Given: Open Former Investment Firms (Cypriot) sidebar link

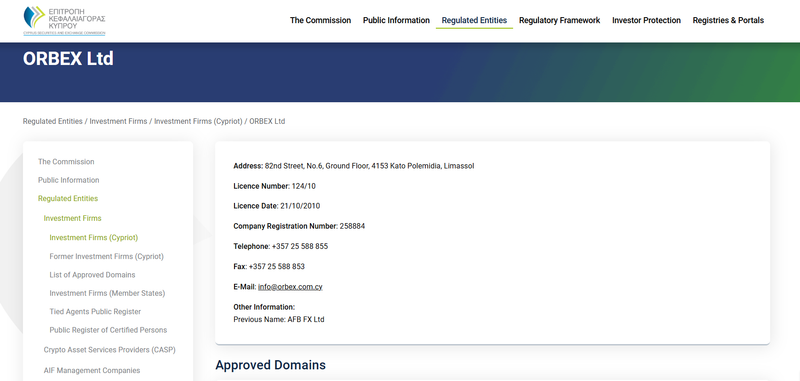Looking at the screenshot, I should tap(107, 257).
